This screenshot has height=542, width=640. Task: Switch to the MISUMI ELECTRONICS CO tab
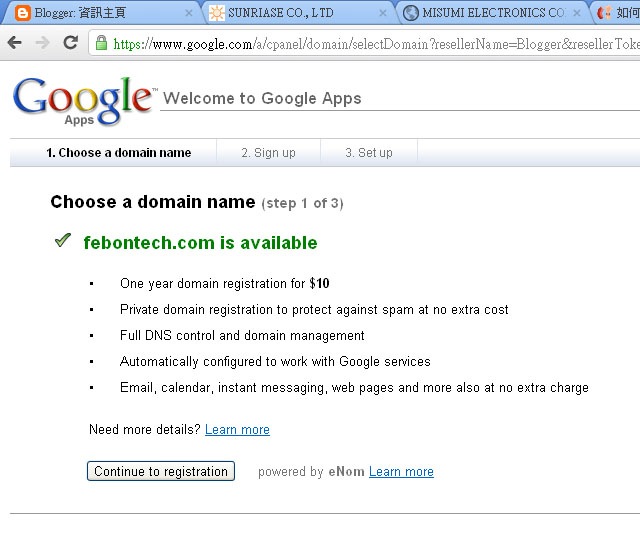point(493,13)
